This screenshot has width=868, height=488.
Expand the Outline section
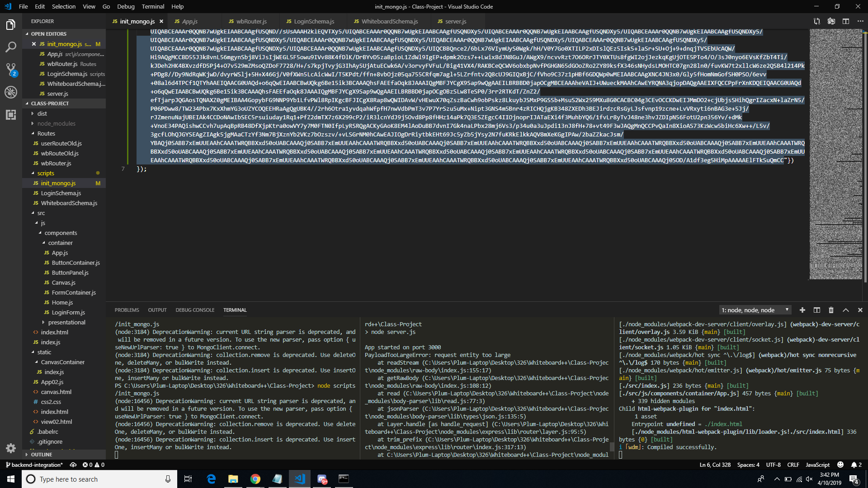pos(42,455)
